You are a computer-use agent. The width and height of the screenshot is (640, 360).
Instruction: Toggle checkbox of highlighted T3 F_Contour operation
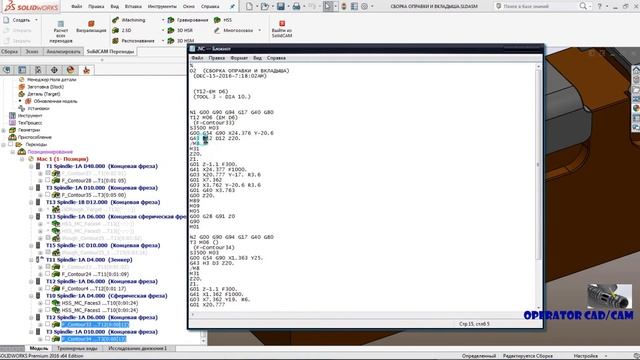48,339
